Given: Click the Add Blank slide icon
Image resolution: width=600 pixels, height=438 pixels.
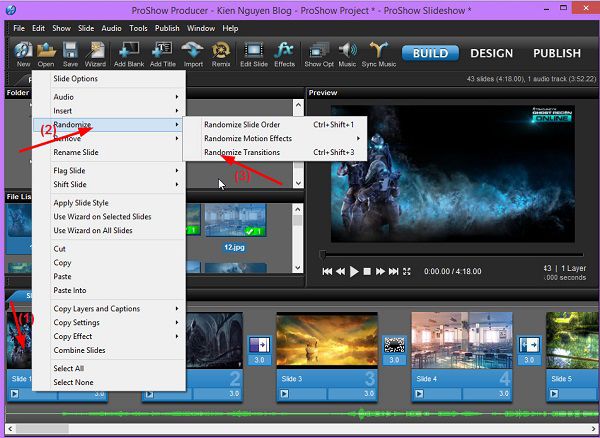Looking at the screenshot, I should click(129, 54).
